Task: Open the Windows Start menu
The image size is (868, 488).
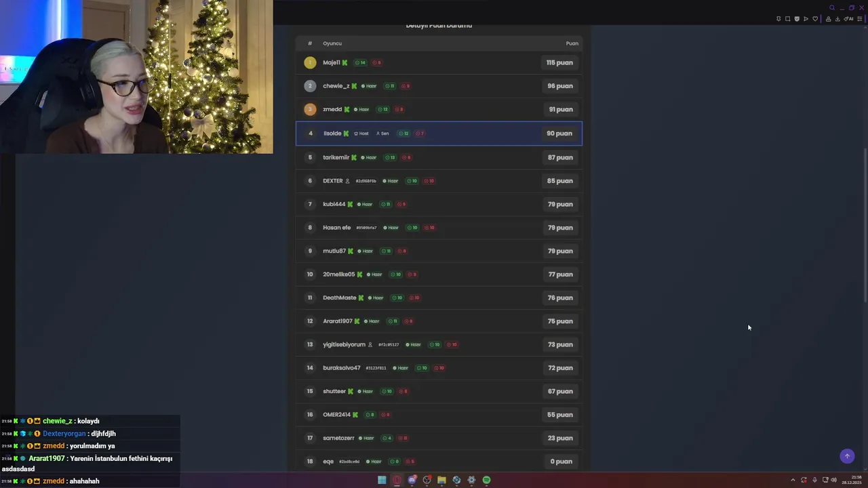Action: (382, 480)
